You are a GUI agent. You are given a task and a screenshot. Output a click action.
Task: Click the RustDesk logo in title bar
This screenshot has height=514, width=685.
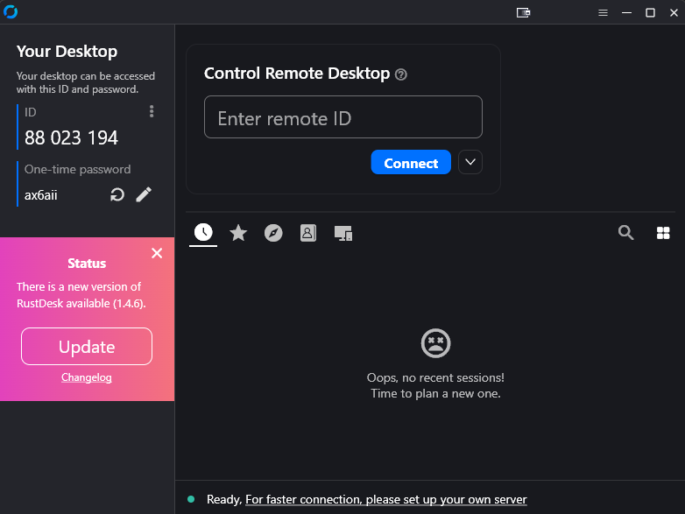pos(11,12)
